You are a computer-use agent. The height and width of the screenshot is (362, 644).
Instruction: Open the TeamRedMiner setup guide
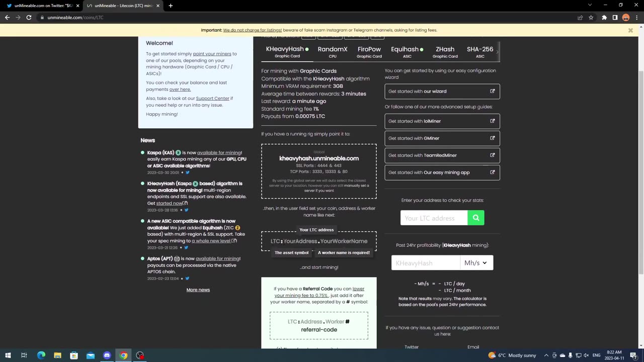point(442,155)
